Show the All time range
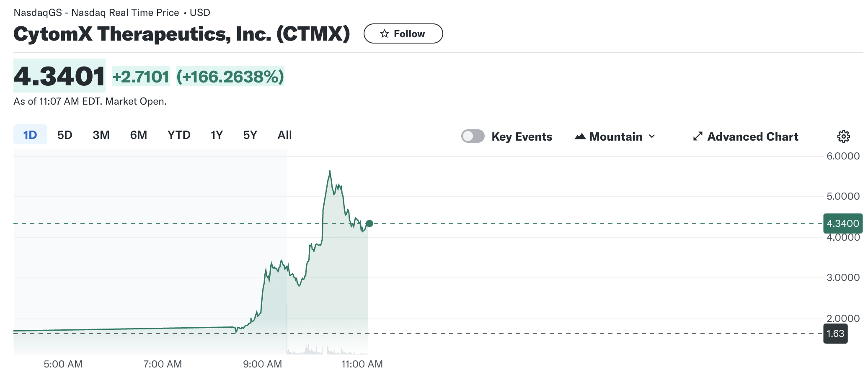The image size is (868, 375). (x=284, y=135)
